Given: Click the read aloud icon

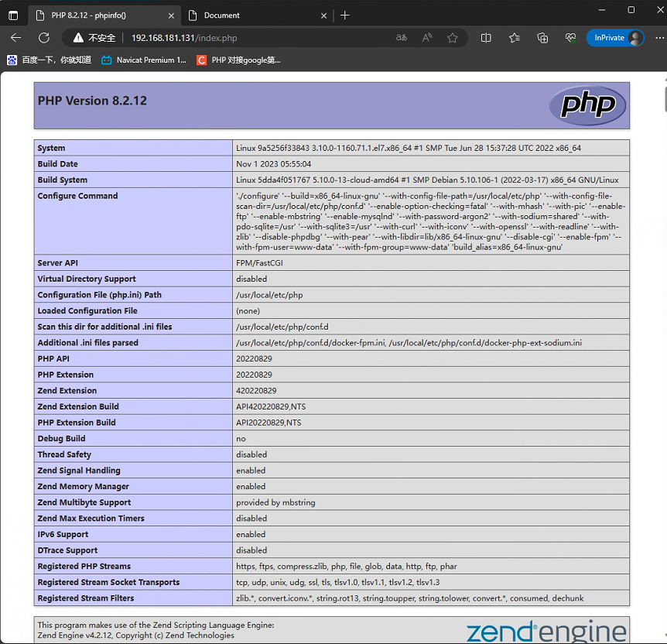Looking at the screenshot, I should click(427, 38).
